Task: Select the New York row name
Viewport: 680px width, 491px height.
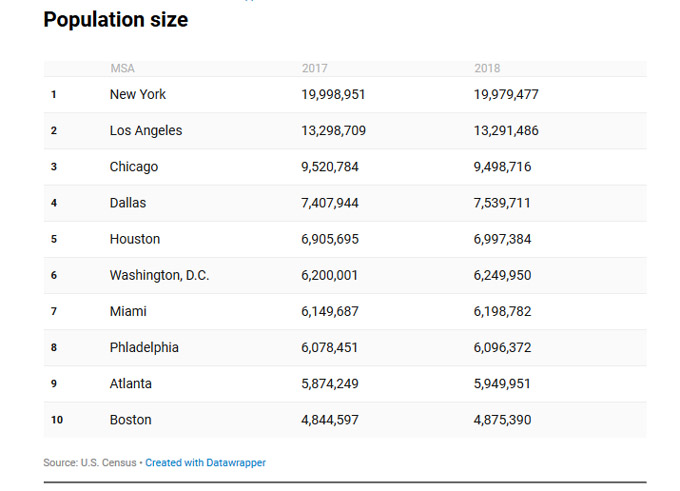Action: click(x=138, y=94)
